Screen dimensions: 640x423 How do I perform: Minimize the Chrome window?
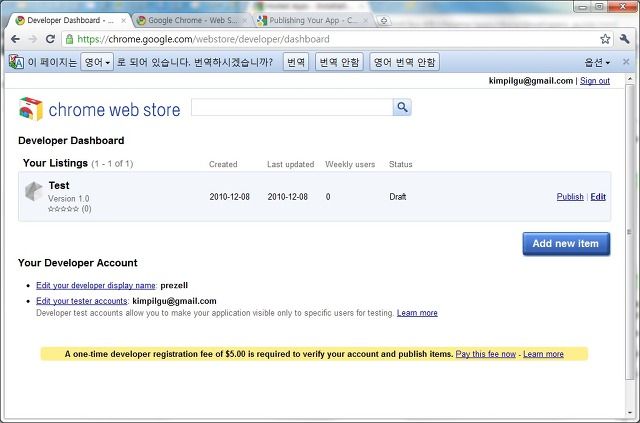582,7
